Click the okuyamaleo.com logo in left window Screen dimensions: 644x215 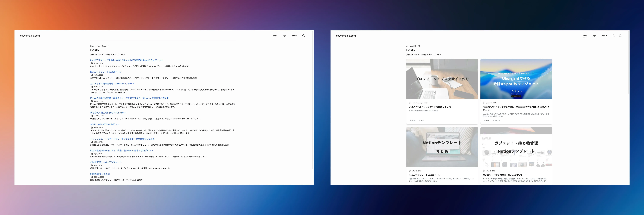[x=30, y=36]
